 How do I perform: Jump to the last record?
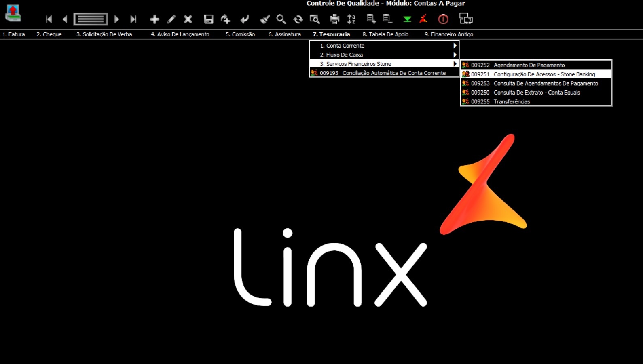click(x=133, y=19)
